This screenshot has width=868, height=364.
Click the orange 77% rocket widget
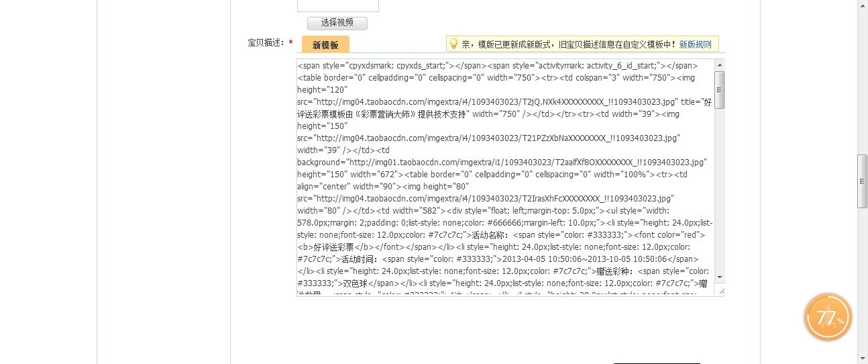tap(828, 318)
